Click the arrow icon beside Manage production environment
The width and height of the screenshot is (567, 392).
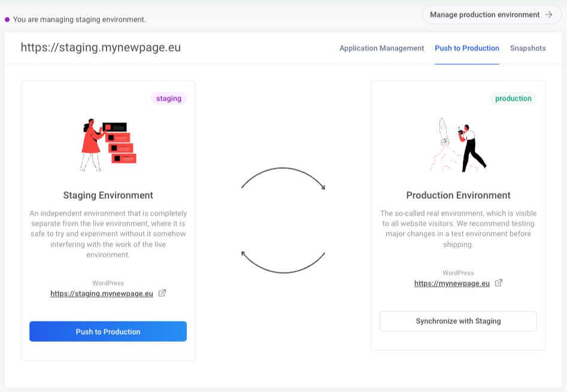(548, 15)
